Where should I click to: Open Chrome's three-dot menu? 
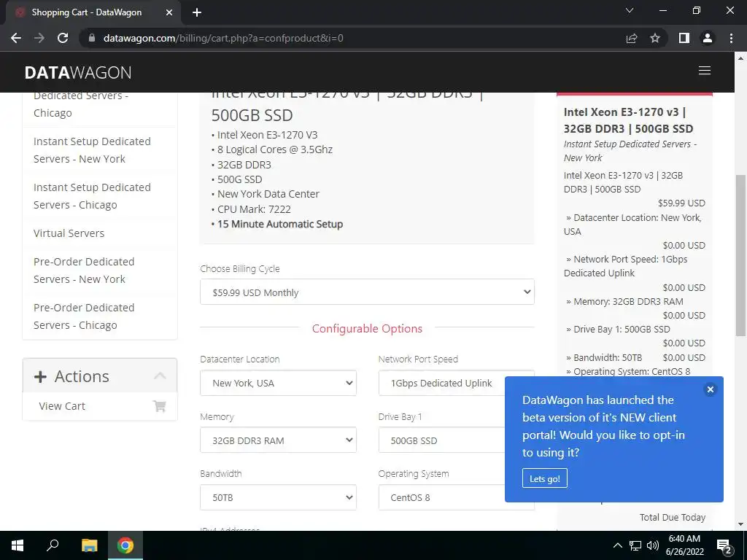click(731, 38)
